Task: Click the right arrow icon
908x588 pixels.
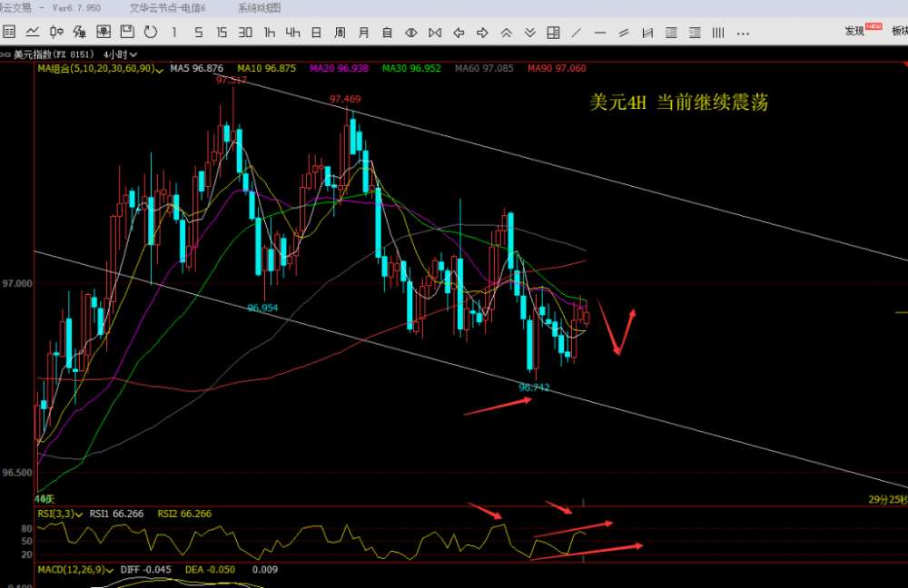Action: pyautogui.click(x=482, y=33)
